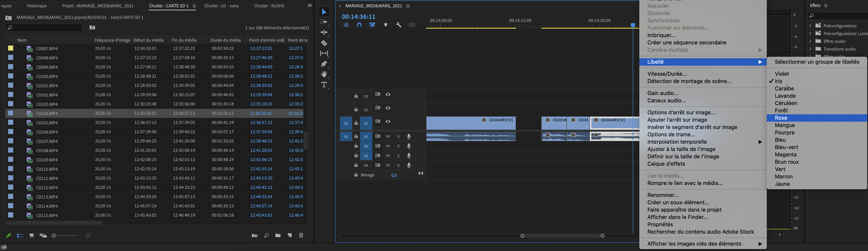868x251 pixels.
Task: Open timeline wrench display settings
Action: coord(399,25)
